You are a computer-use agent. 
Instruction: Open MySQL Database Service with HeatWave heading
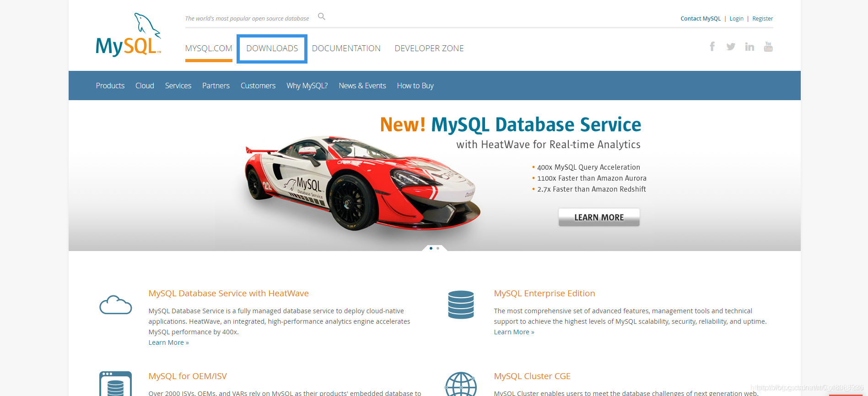[x=228, y=294]
